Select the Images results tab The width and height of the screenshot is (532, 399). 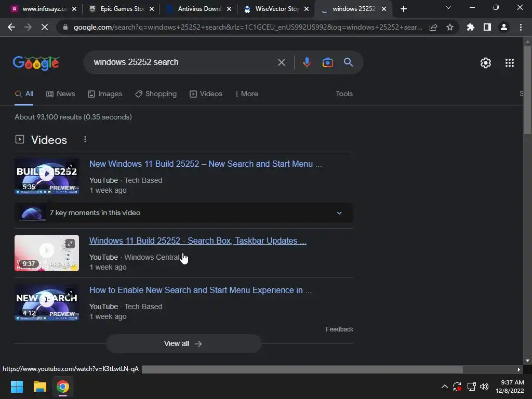point(105,94)
